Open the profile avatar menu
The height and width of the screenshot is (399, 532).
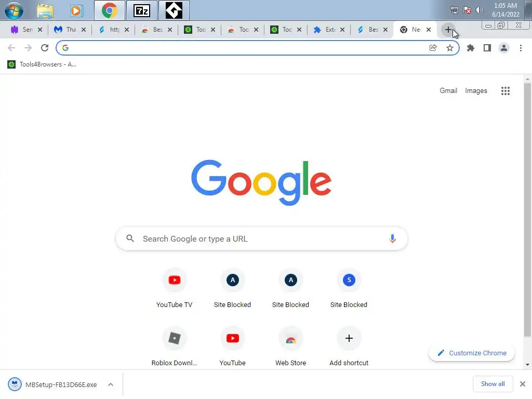point(504,48)
